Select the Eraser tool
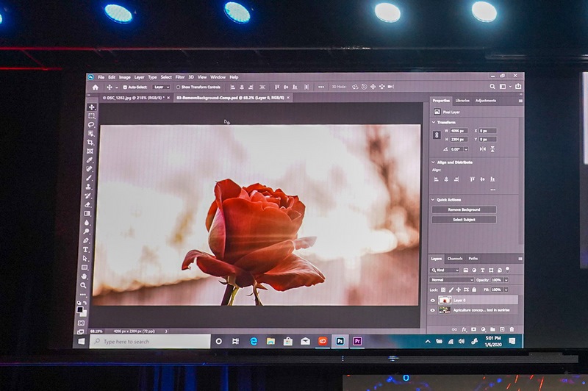Screen dimensions: 588x391 pyautogui.click(x=87, y=204)
